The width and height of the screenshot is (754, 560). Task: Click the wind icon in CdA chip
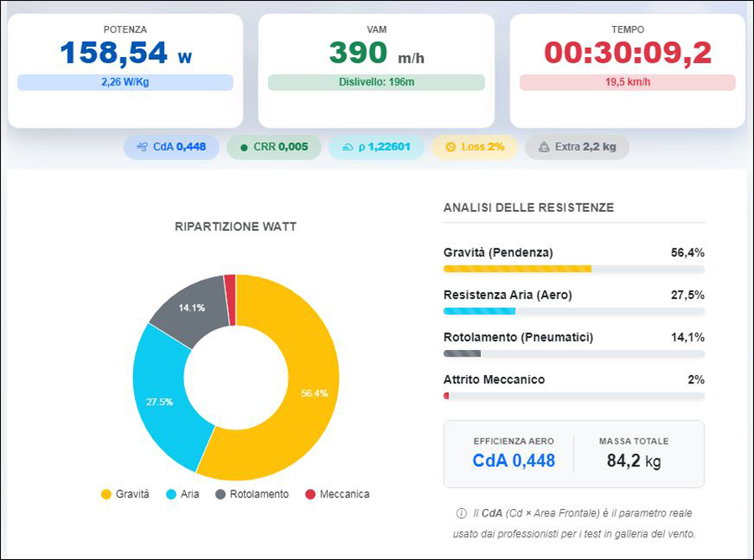(142, 147)
